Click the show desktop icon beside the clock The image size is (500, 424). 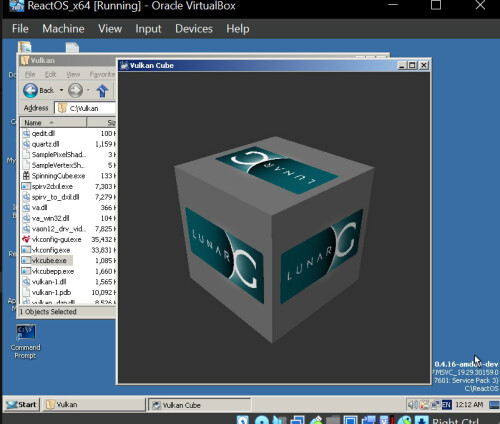coord(494,405)
